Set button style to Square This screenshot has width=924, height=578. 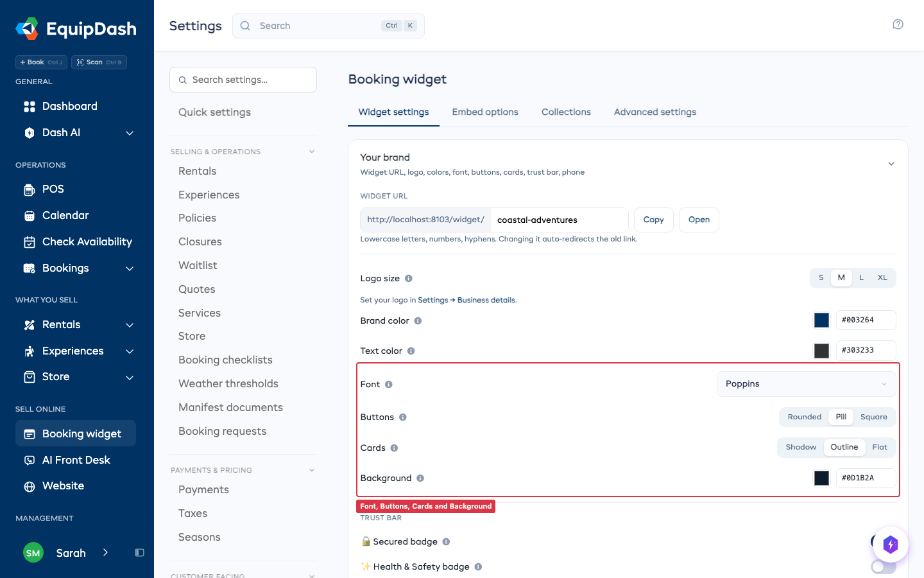(x=874, y=417)
